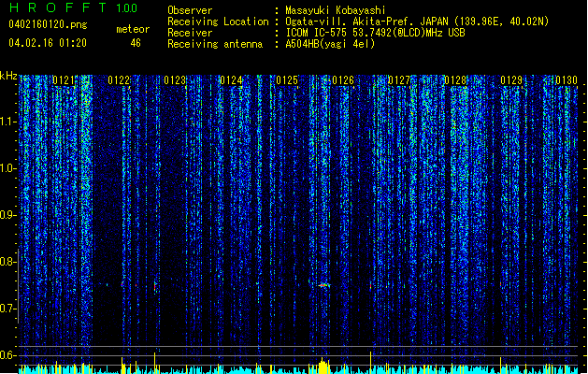The image size is (588, 374).
Task: Click the 0128 time marker
Action: pos(455,80)
